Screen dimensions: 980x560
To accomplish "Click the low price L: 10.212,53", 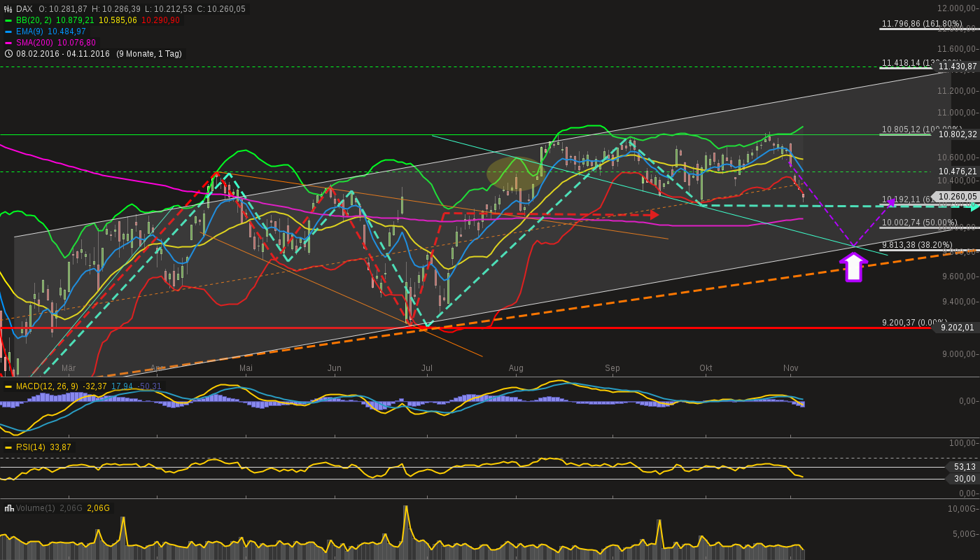I will (168, 9).
